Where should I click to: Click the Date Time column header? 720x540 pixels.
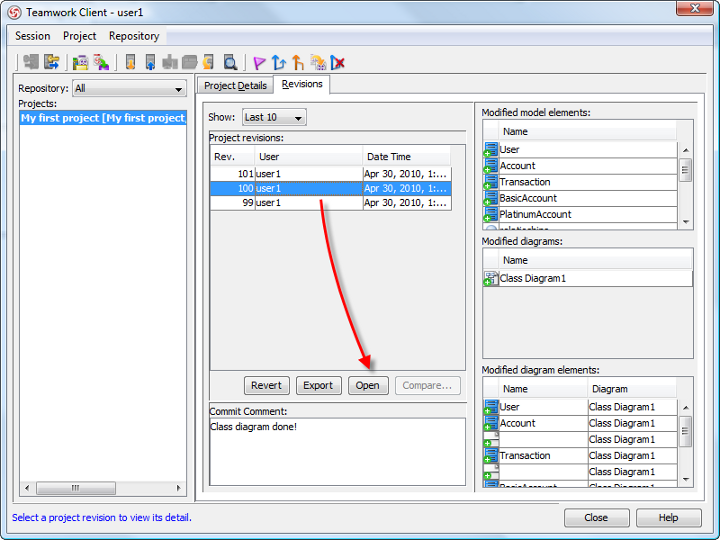[407, 157]
